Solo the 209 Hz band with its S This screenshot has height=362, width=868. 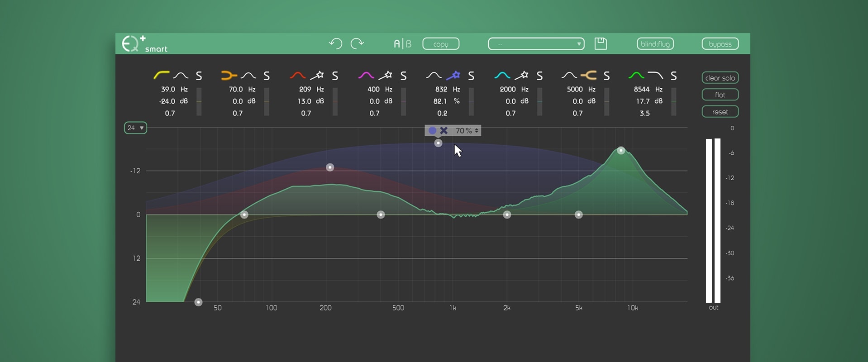click(335, 76)
